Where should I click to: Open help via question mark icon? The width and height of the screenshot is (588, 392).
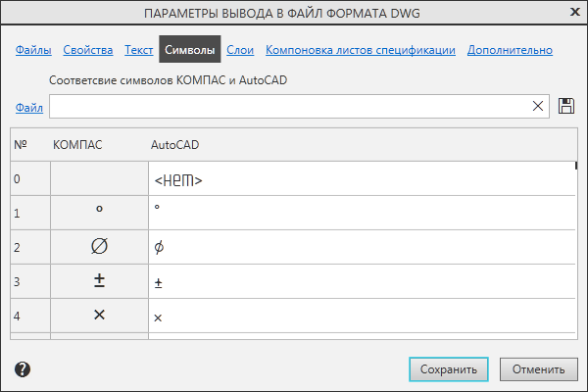pos(23,369)
